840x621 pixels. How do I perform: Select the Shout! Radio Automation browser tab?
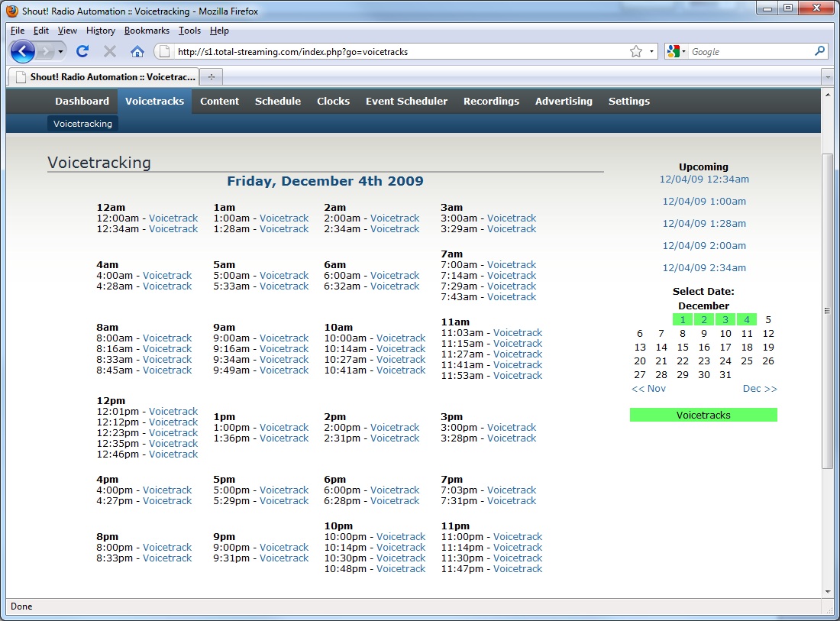coord(103,76)
